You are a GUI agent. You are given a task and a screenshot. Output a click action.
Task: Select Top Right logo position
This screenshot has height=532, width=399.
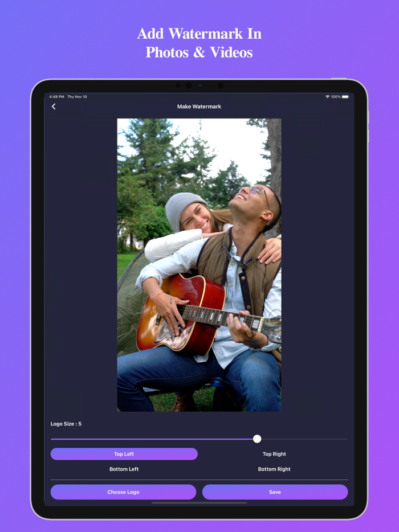[x=274, y=454]
